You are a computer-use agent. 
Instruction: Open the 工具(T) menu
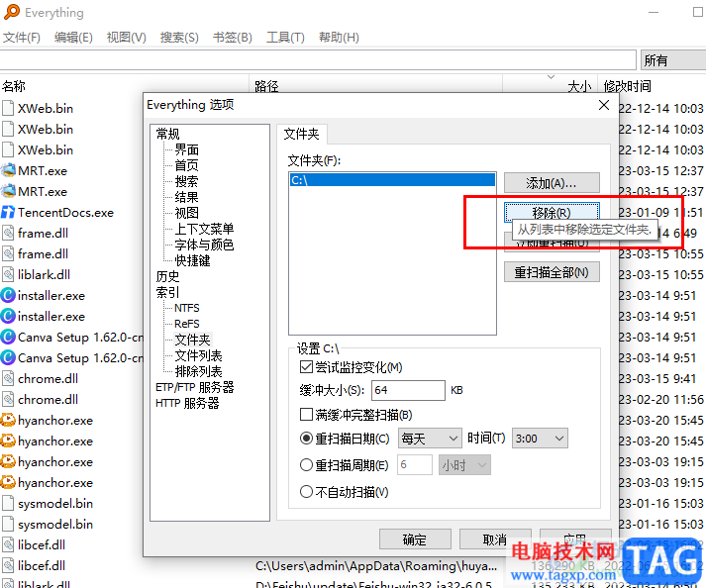(285, 38)
